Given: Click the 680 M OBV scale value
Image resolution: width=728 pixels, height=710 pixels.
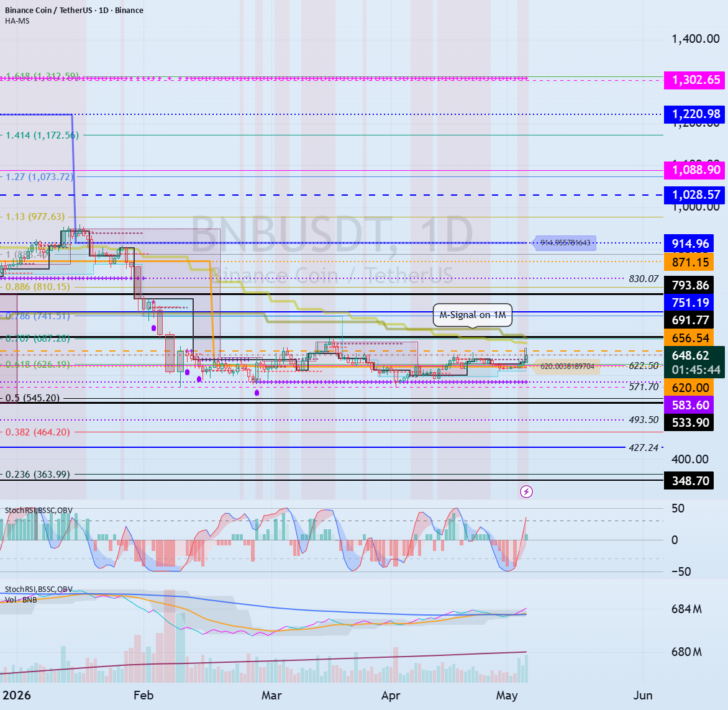Looking at the screenshot, I should coord(686,652).
